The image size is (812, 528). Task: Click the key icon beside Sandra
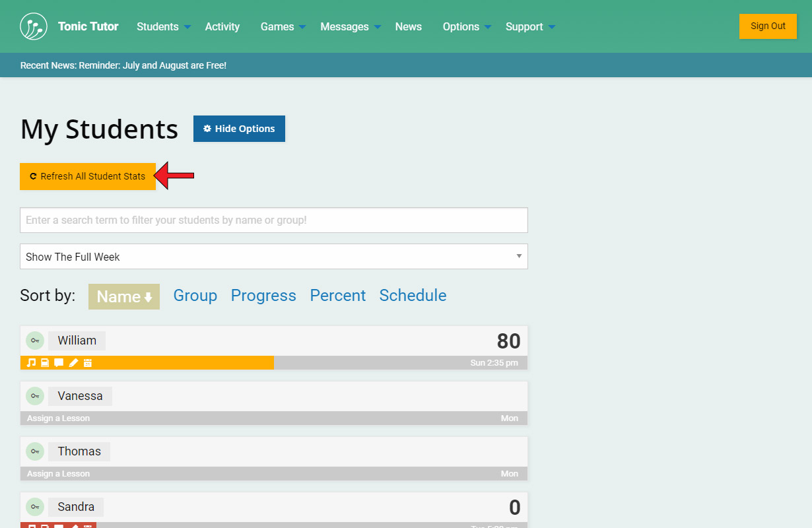(x=35, y=507)
